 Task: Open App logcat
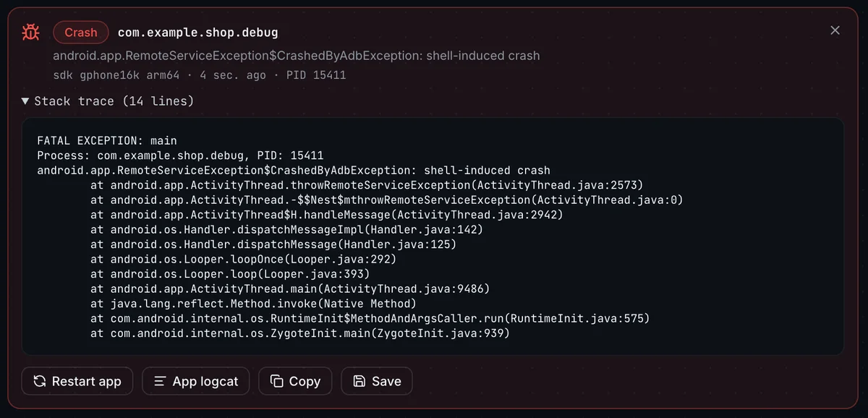tap(195, 381)
